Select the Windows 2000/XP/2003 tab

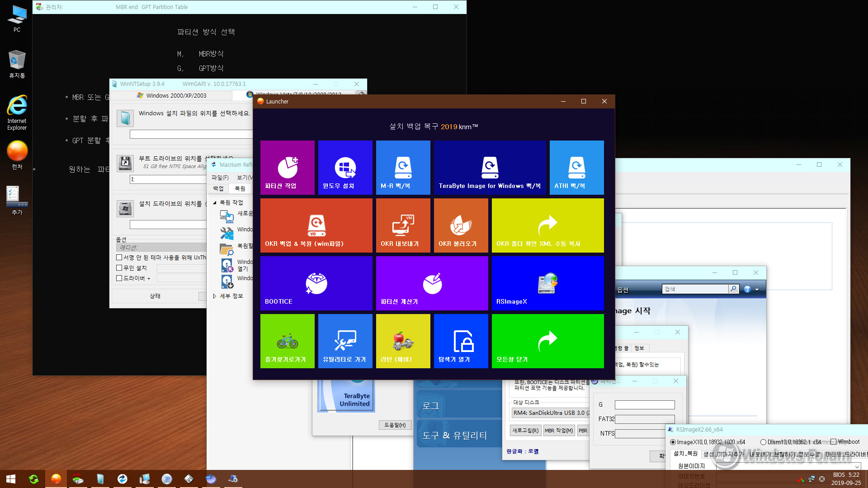point(171,95)
